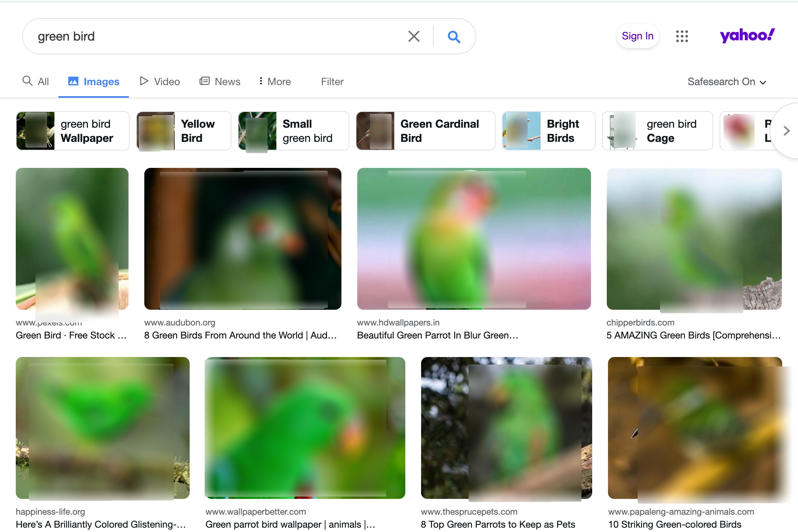798x532 pixels.
Task: Click the right arrow to see more suggestions
Action: pyautogui.click(x=786, y=131)
